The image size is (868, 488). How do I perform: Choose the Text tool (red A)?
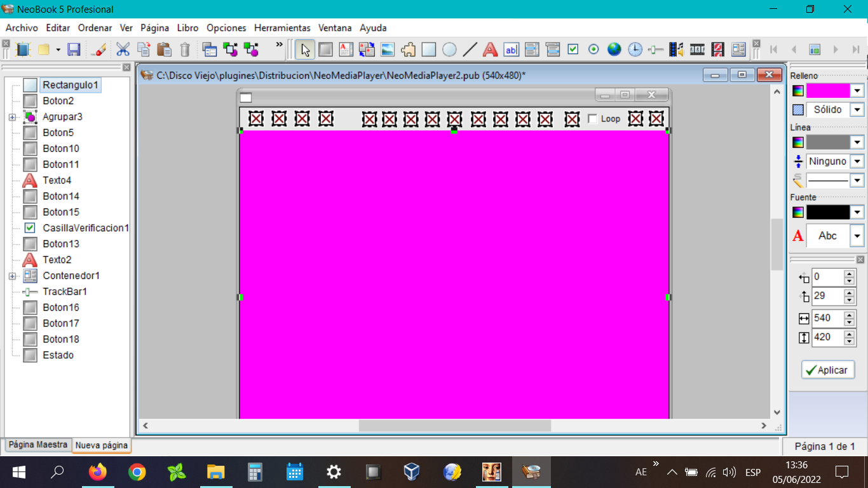490,50
